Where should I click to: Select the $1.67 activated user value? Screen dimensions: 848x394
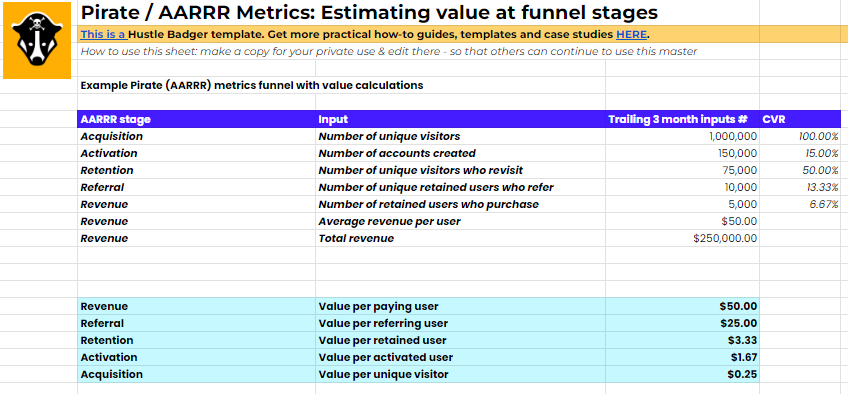(683, 357)
